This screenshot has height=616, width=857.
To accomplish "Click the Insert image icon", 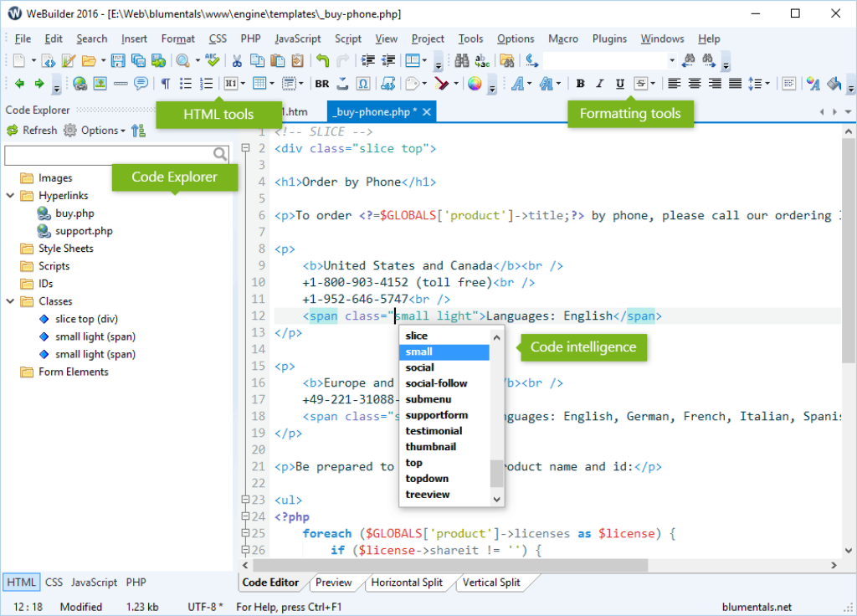I will 100,83.
